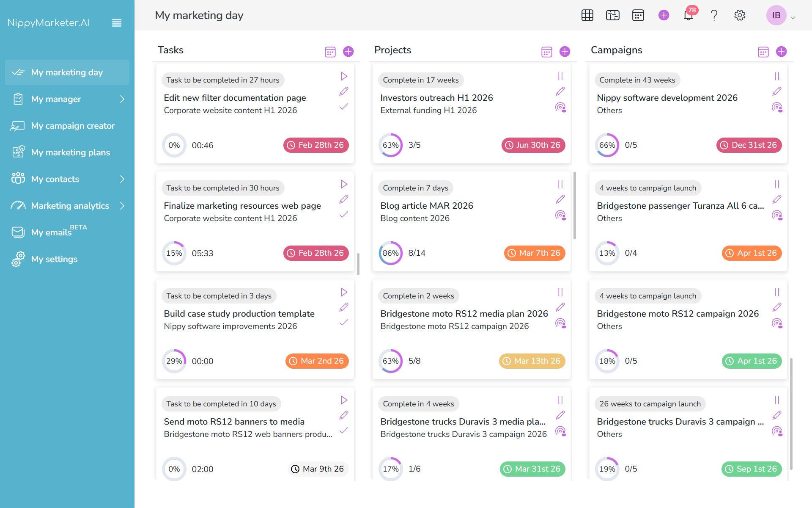
Task: Pause Bridgestone trucks Duravis 3 media plan project
Action: click(x=560, y=400)
